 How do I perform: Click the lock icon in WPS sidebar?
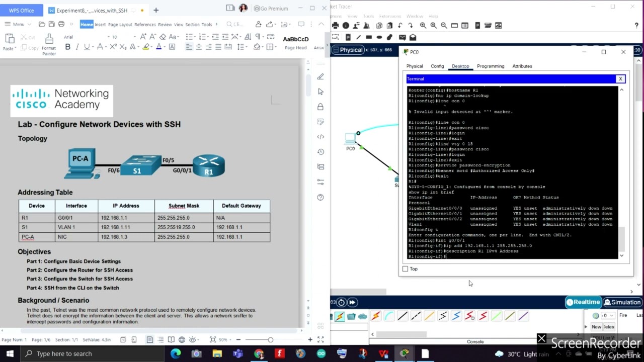(320, 107)
